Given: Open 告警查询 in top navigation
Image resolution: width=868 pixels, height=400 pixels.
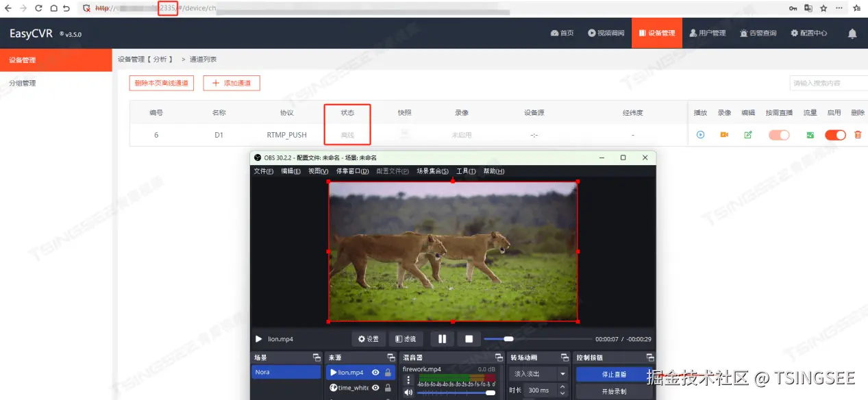Looking at the screenshot, I should click(x=758, y=33).
